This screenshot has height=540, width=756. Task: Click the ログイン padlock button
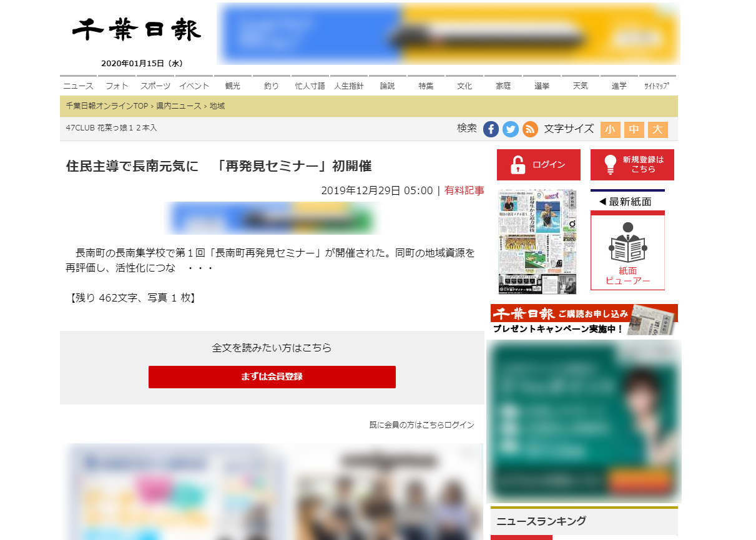tap(538, 165)
